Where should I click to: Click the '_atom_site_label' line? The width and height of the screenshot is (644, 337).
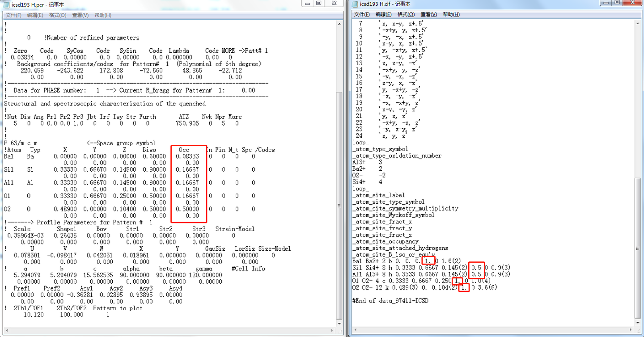click(x=378, y=195)
